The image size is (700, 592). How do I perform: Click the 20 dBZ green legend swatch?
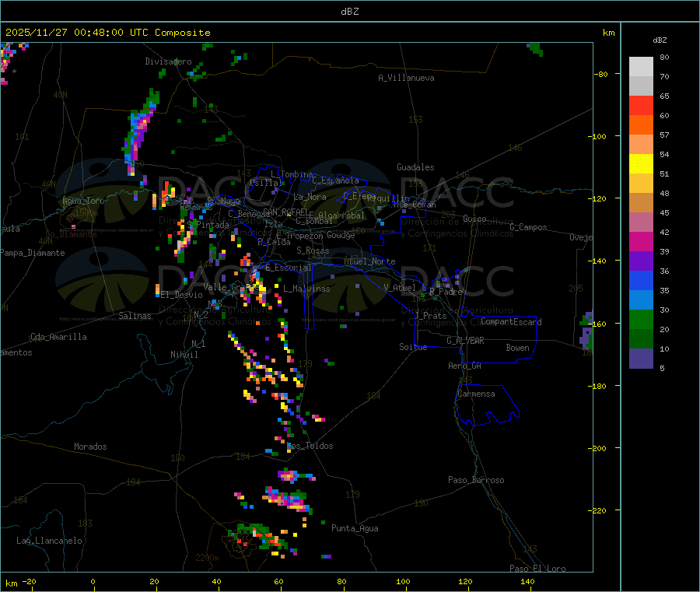coord(641,319)
